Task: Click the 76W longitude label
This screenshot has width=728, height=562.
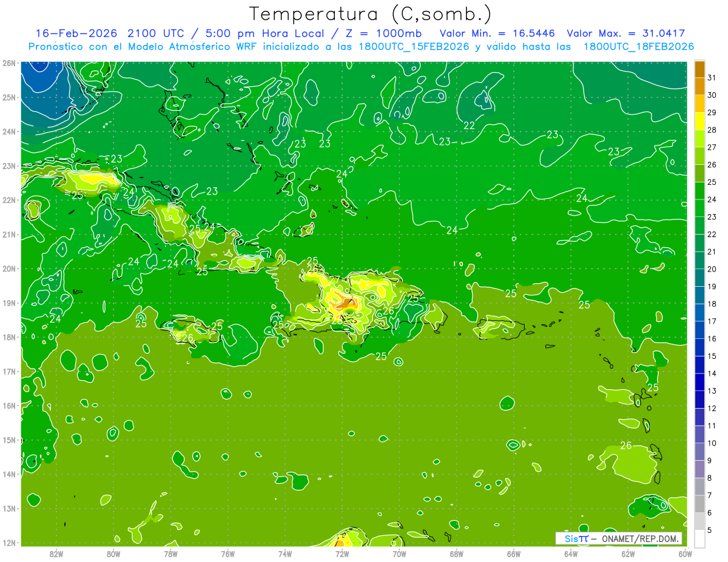Action: [x=227, y=553]
